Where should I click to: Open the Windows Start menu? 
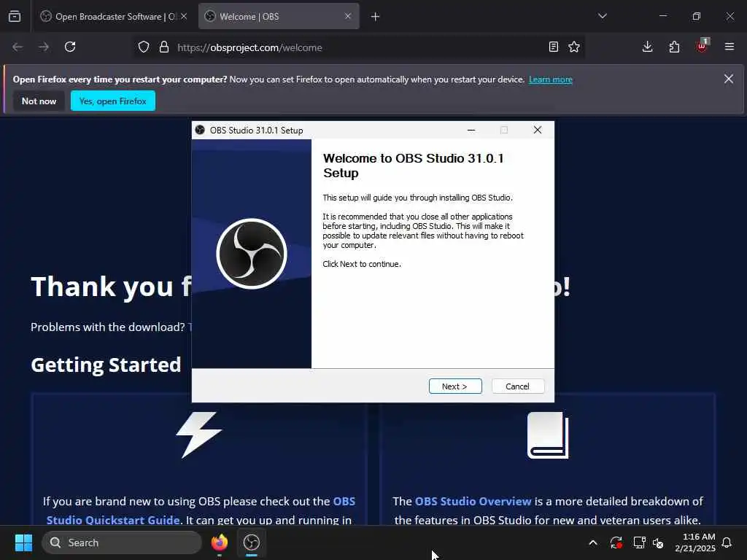(23, 542)
